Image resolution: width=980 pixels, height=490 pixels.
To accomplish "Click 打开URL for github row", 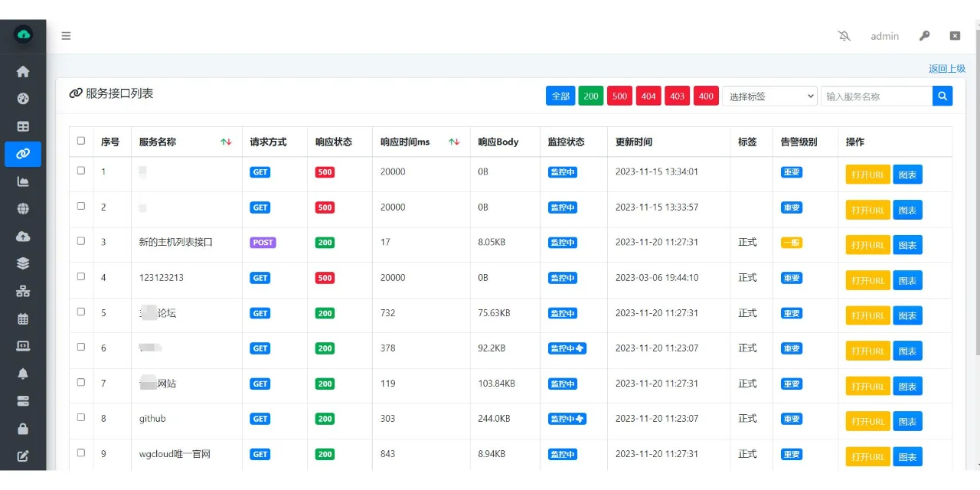I will tap(868, 421).
